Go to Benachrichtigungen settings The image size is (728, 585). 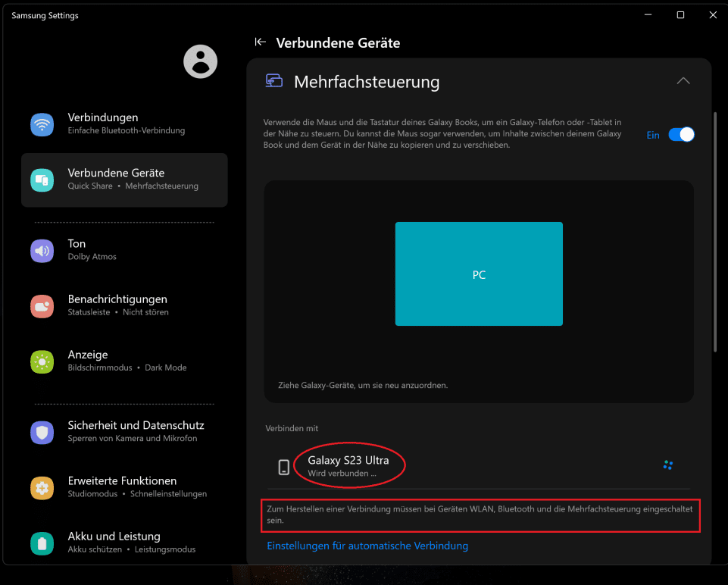pyautogui.click(x=124, y=306)
